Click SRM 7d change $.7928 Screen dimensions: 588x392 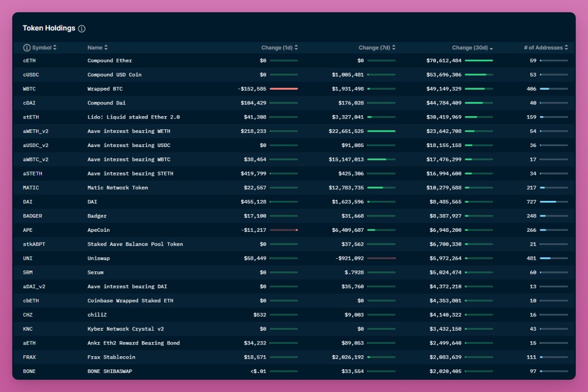[x=354, y=272]
